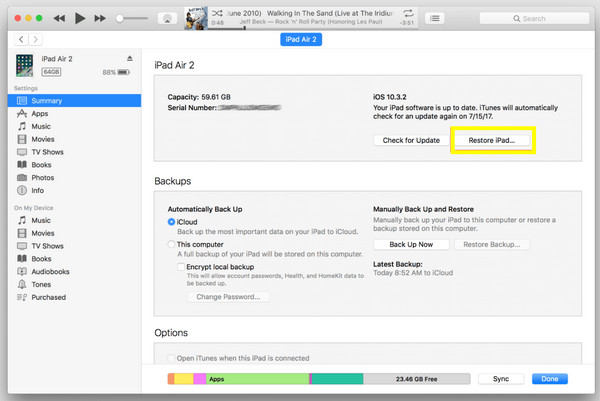Enable Encrypt local backup checkbox
Viewport: 600px width, 401px height.
[181, 267]
